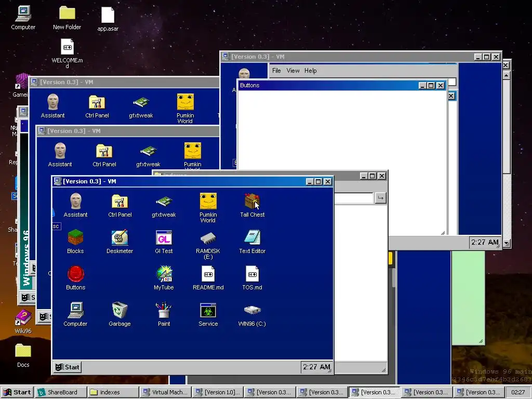Click the 02:27 clock on main taskbar
The width and height of the screenshot is (532, 399).
tap(518, 392)
